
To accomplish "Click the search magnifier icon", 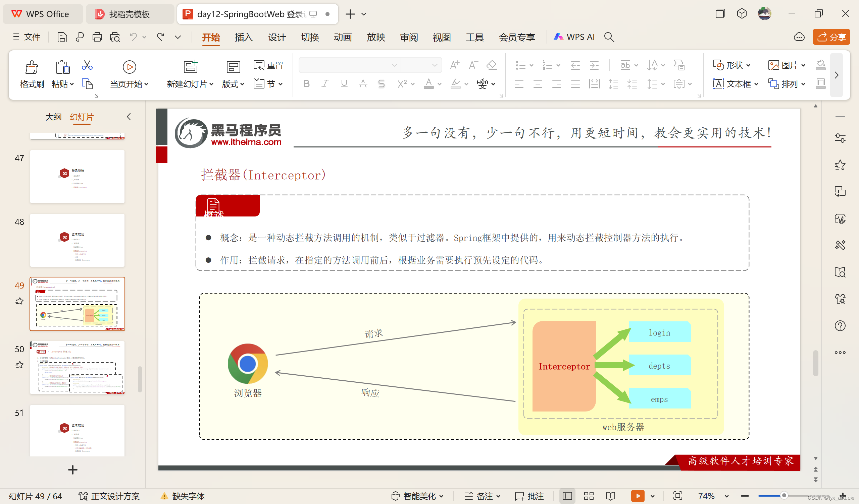I will pyautogui.click(x=609, y=37).
